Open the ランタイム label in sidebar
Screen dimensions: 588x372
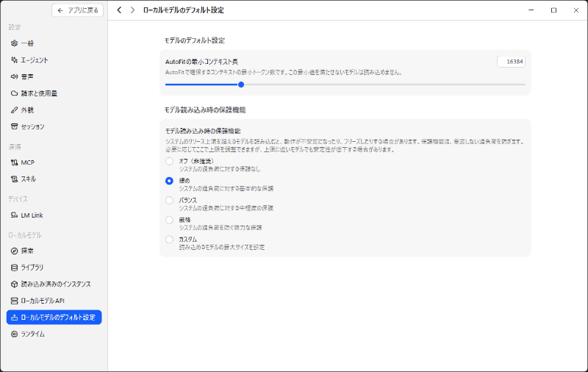[32, 334]
